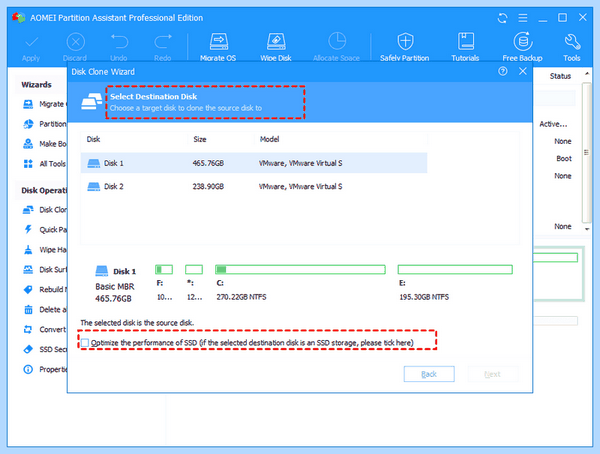Click the refresh icon in title bar
Viewport: 600px width, 454px height.
click(502, 18)
